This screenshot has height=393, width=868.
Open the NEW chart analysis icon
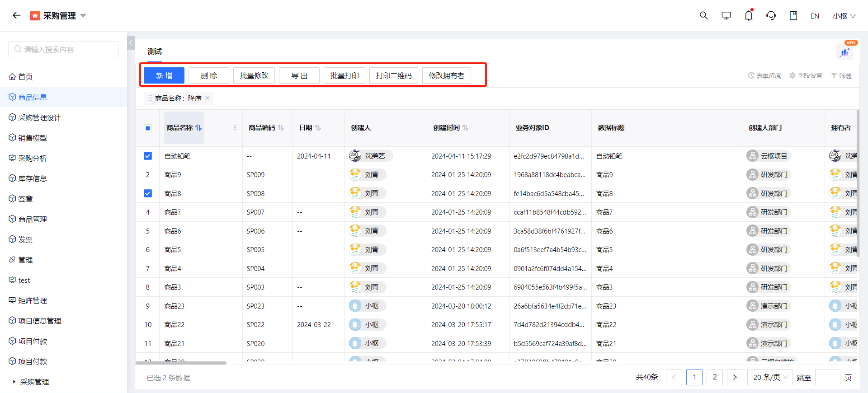[844, 52]
